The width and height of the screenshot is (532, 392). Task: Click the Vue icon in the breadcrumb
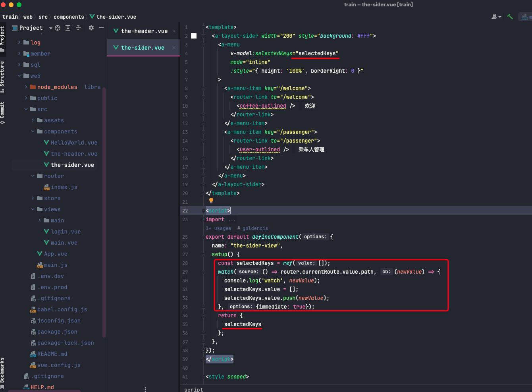pos(92,17)
